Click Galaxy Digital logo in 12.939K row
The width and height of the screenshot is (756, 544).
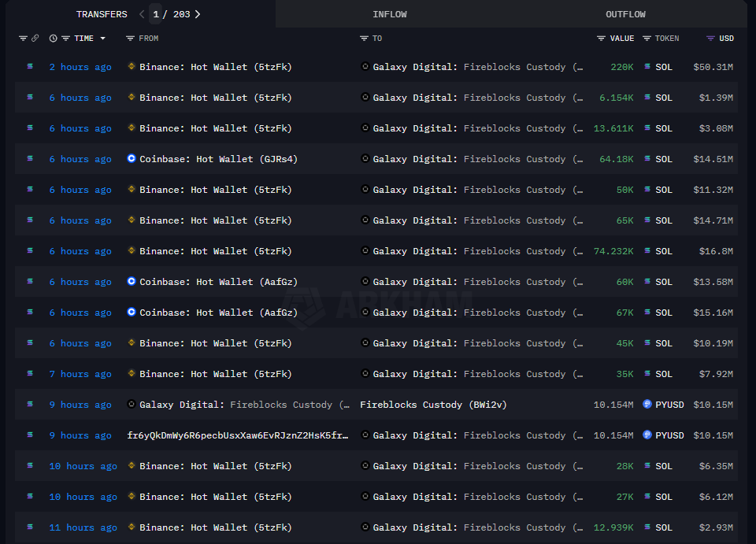365,527
